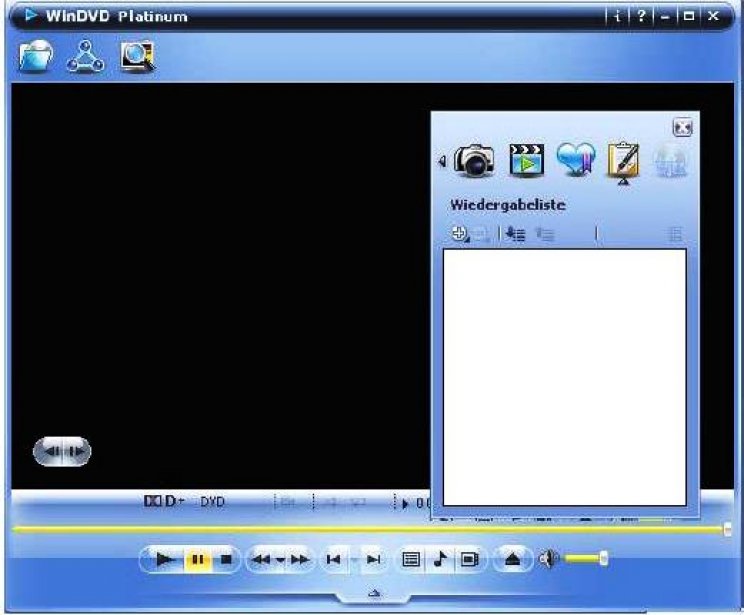Click the connected-nodes share icon
Image resolution: width=744 pixels, height=615 pixels.
[85, 56]
